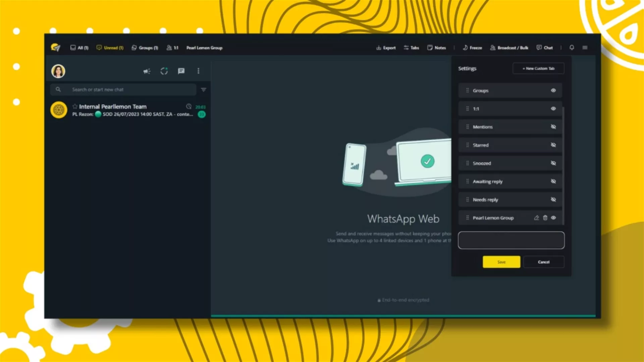Edit the Pearl Lemon Group tab
The width and height of the screenshot is (644, 362).
(536, 218)
